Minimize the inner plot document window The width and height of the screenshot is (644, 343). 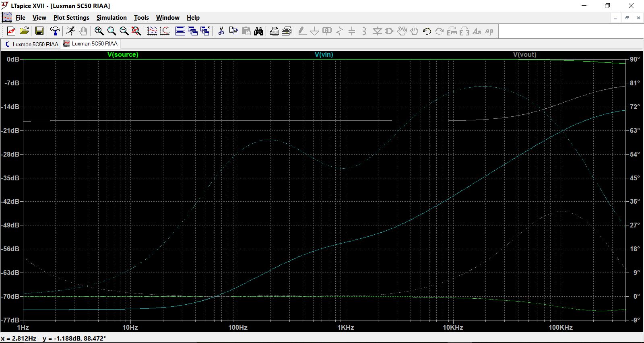615,18
